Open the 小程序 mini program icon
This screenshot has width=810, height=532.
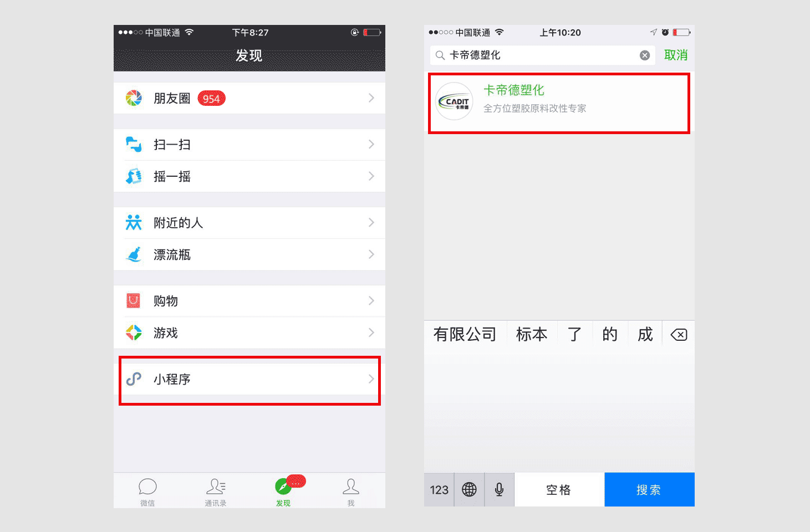pyautogui.click(x=134, y=379)
